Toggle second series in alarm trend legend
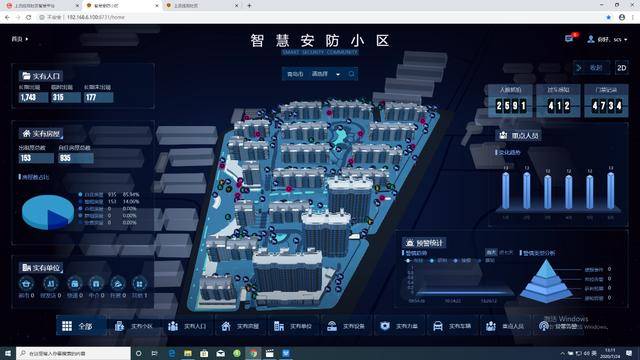640x360 pixels. [439, 260]
